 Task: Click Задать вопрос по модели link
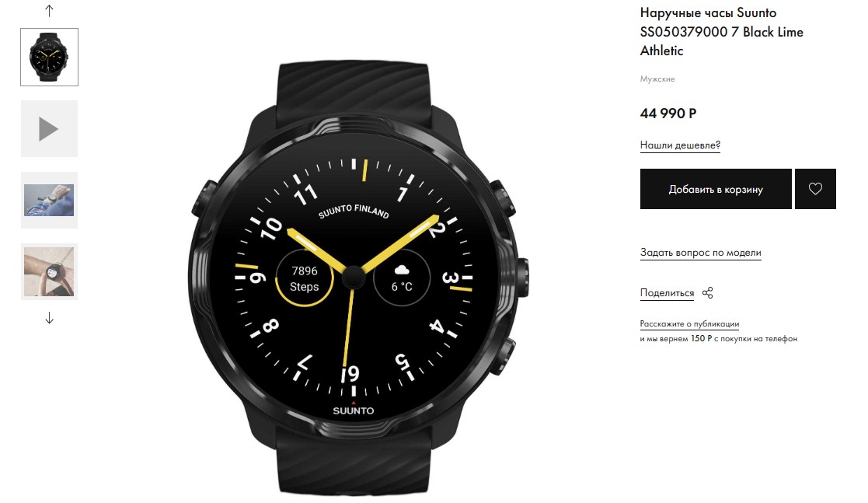click(700, 253)
